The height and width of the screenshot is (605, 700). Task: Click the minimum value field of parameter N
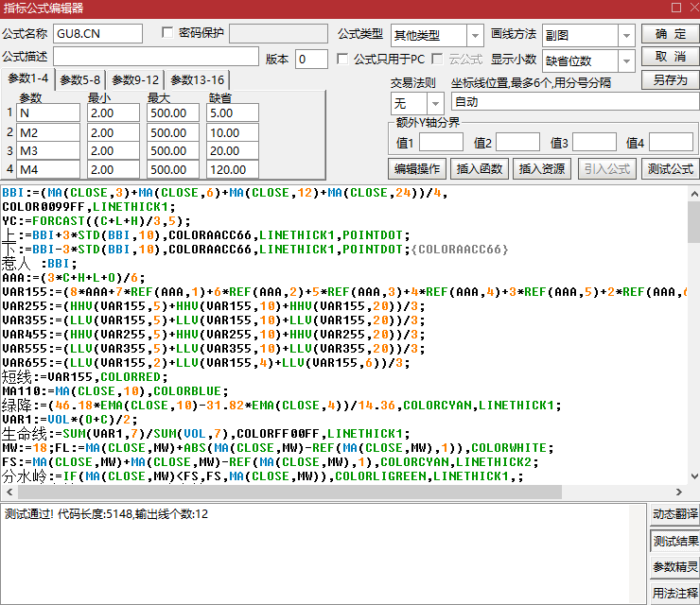[114, 112]
